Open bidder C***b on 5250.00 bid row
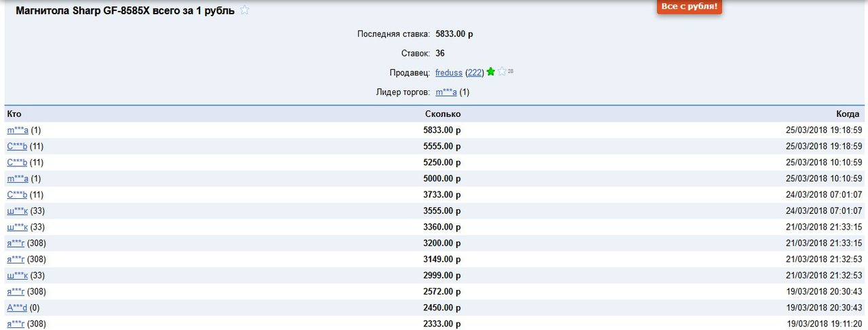Image resolution: width=868 pixels, height=330 pixels. point(17,163)
